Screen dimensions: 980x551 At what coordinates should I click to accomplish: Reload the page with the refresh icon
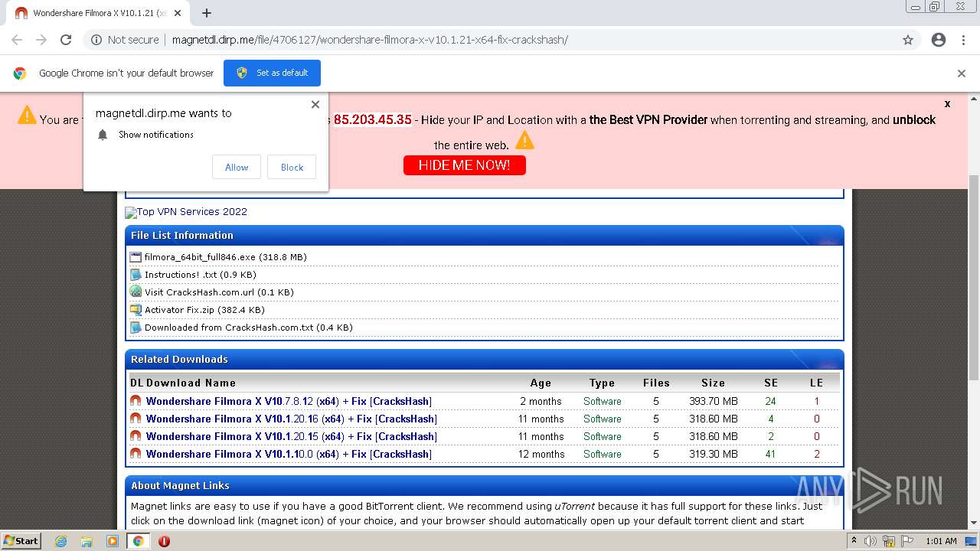point(66,40)
